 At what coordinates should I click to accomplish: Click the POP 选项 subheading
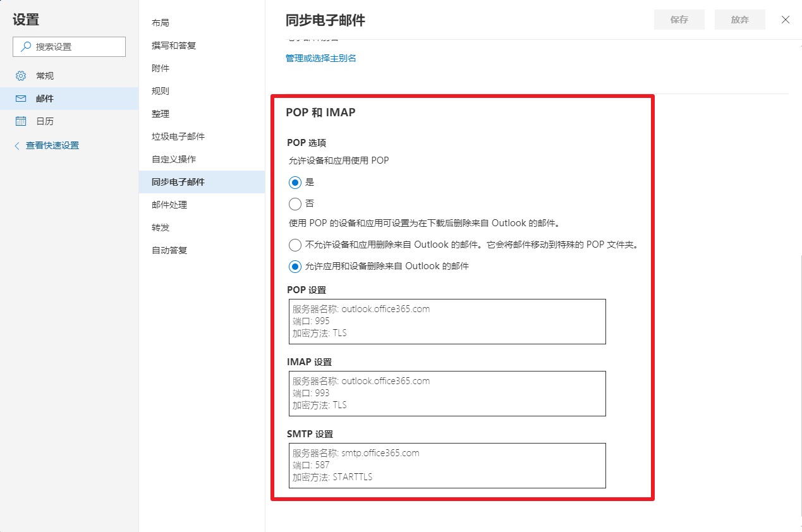tap(307, 143)
